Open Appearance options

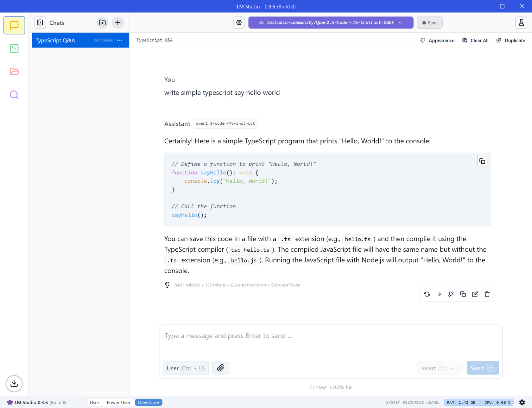tap(437, 40)
